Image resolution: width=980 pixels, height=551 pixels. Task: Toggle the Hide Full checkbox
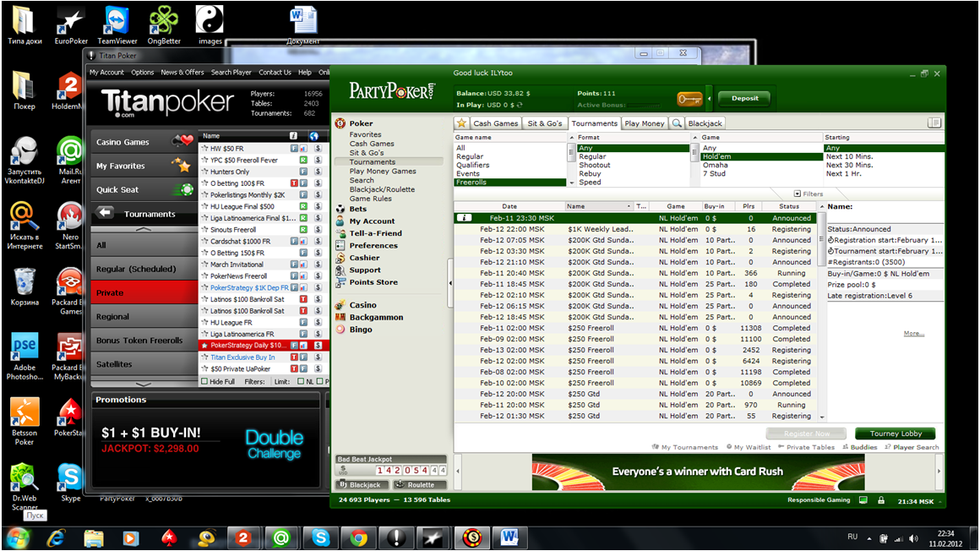[x=204, y=381]
